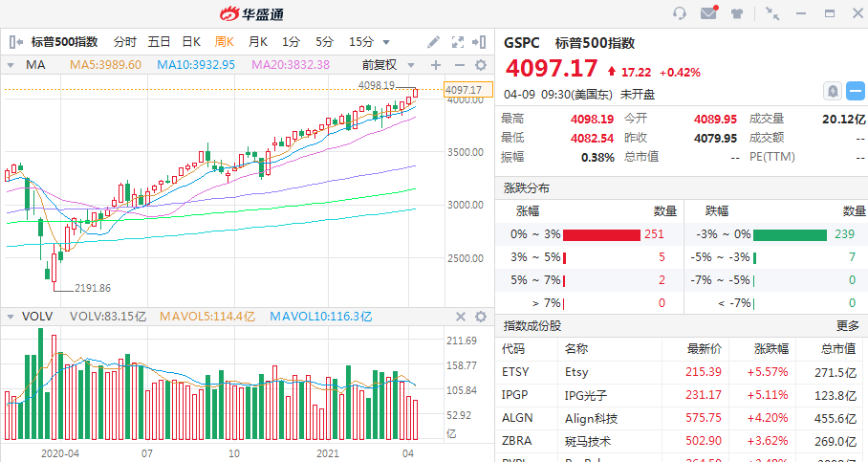Click 标普500指数 title in chart toolbar
The height and width of the screenshot is (462, 868).
coord(64,41)
